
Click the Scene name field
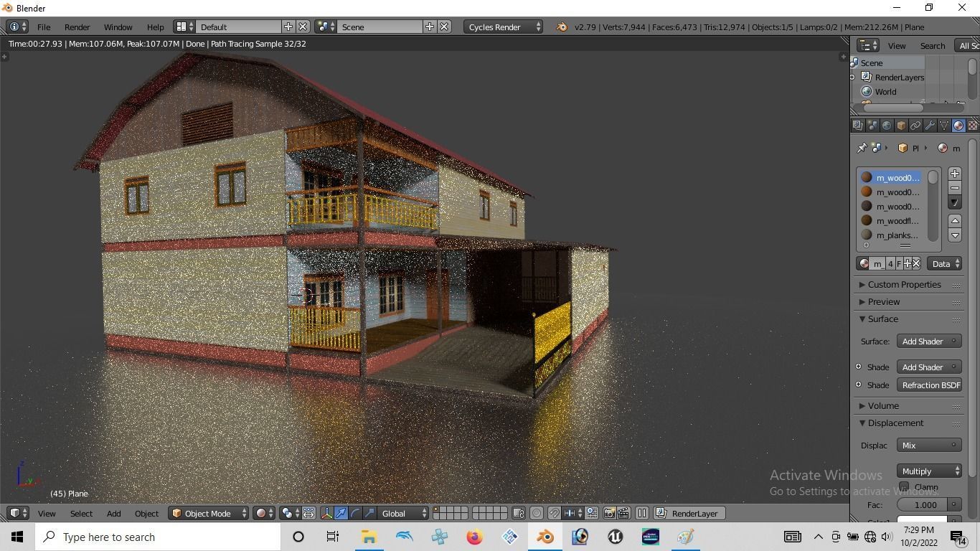pos(380,27)
